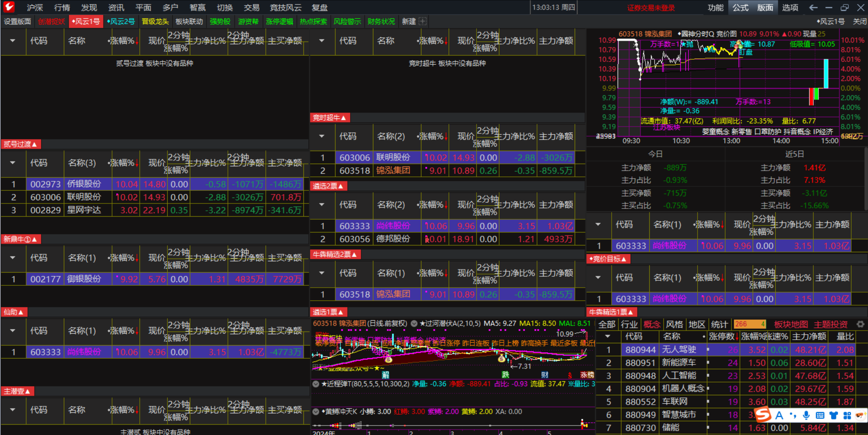Select the 概念 sector filter tab

(651, 324)
